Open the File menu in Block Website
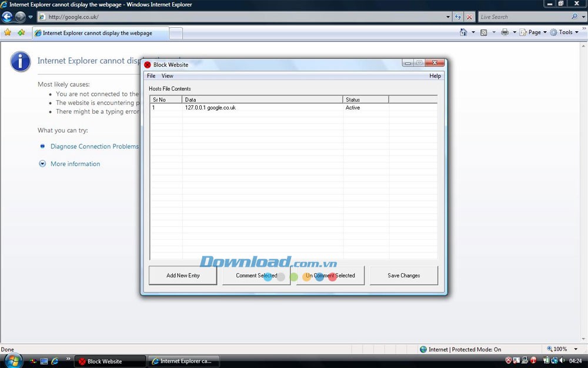The height and width of the screenshot is (368, 588). click(151, 76)
